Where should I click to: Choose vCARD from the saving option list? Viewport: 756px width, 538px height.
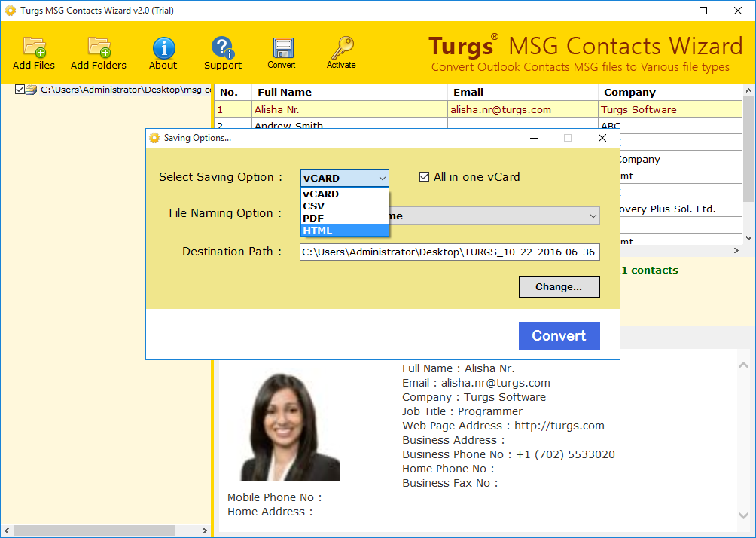344,194
